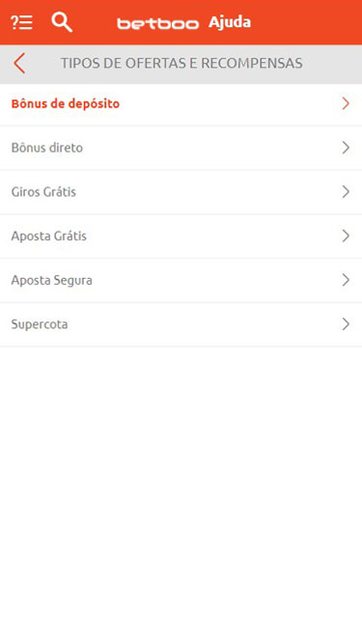Click the gray section header bar
The width and height of the screenshot is (362, 644).
point(181,64)
